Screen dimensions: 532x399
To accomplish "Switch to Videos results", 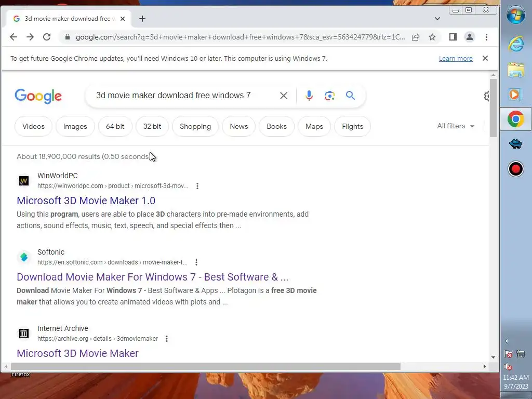I will [33, 126].
